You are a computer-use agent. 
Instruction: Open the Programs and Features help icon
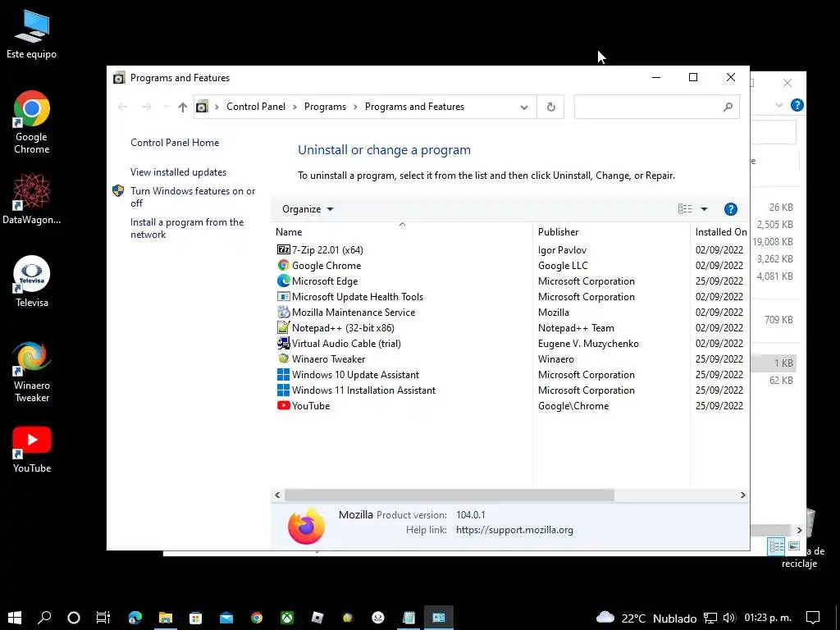tap(730, 209)
